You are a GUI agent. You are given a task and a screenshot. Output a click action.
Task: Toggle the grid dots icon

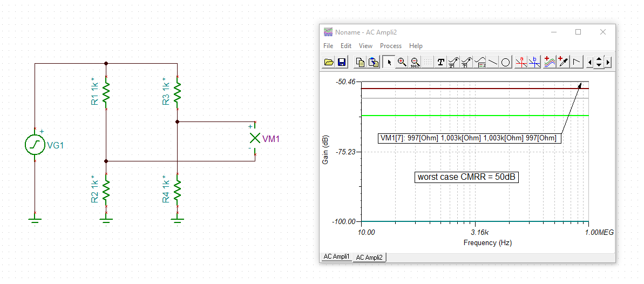(x=428, y=62)
